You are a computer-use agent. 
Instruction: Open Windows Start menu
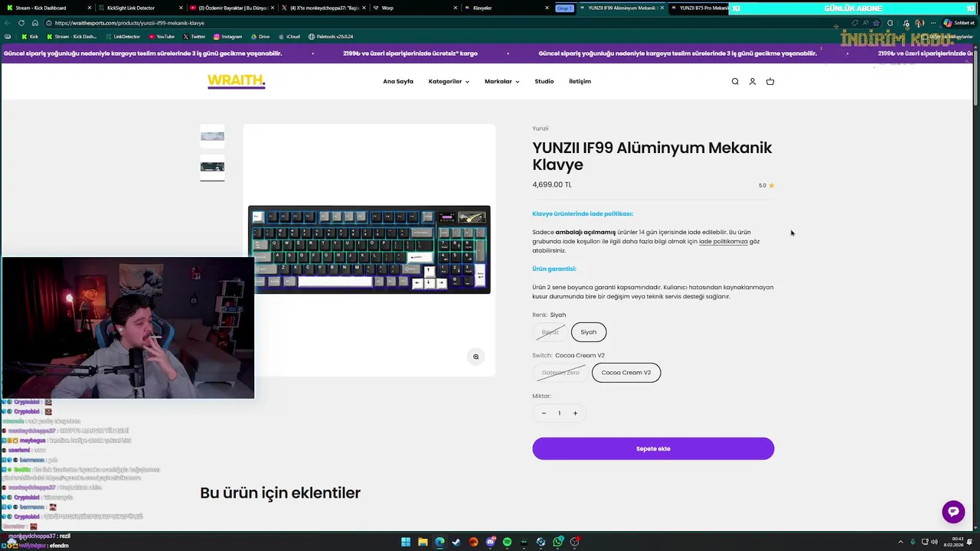406,542
